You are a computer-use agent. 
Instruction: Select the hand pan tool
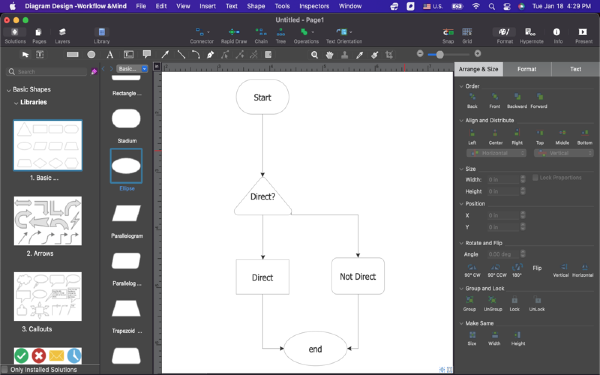tap(329, 55)
